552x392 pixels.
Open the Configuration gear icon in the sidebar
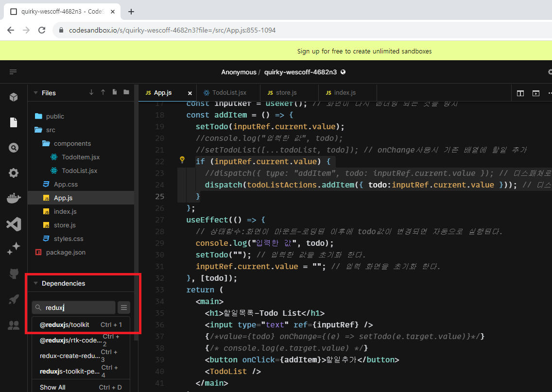(x=14, y=173)
